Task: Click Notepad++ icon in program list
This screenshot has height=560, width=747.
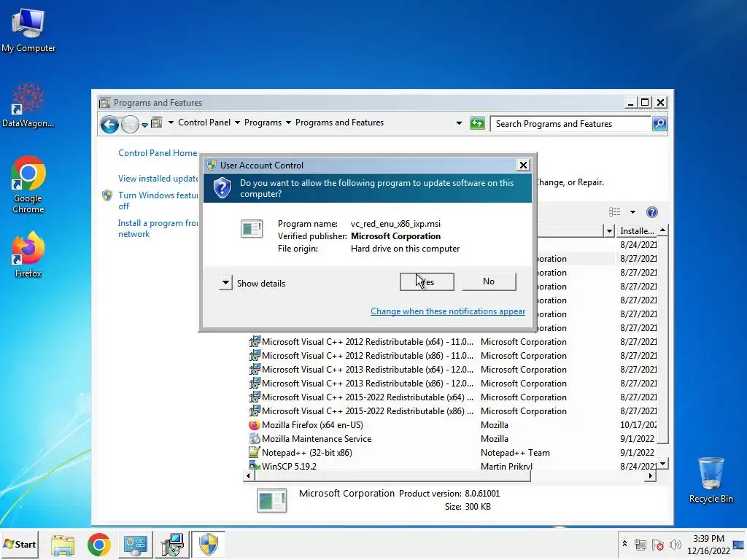Action: coord(255,452)
